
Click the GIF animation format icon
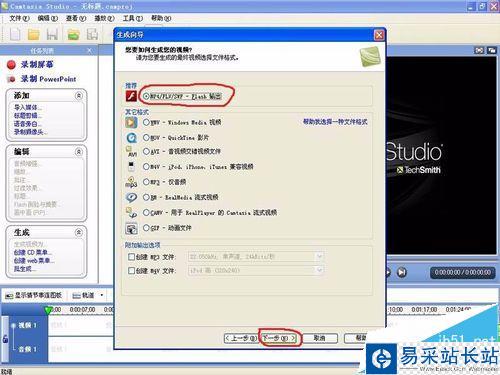(131, 228)
